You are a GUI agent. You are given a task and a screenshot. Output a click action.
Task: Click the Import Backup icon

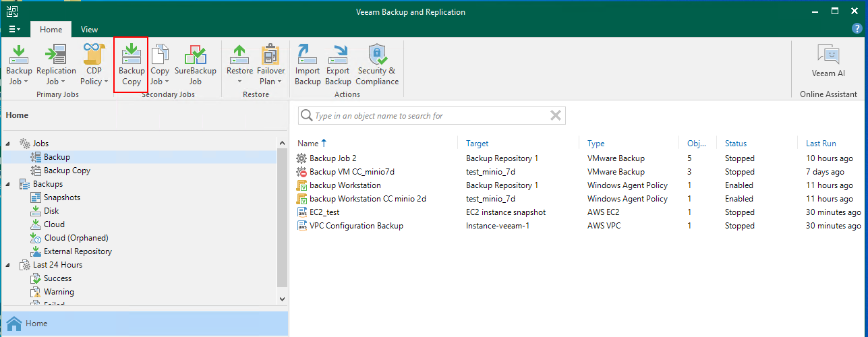[308, 65]
